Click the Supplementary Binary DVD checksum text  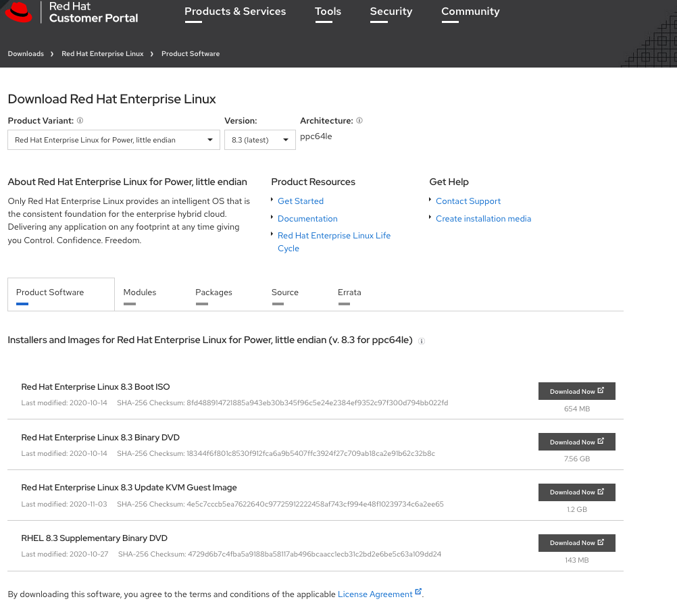tap(280, 555)
